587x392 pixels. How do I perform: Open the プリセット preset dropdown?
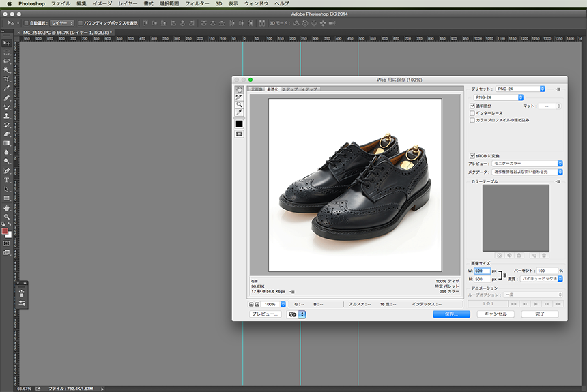pyautogui.click(x=520, y=89)
